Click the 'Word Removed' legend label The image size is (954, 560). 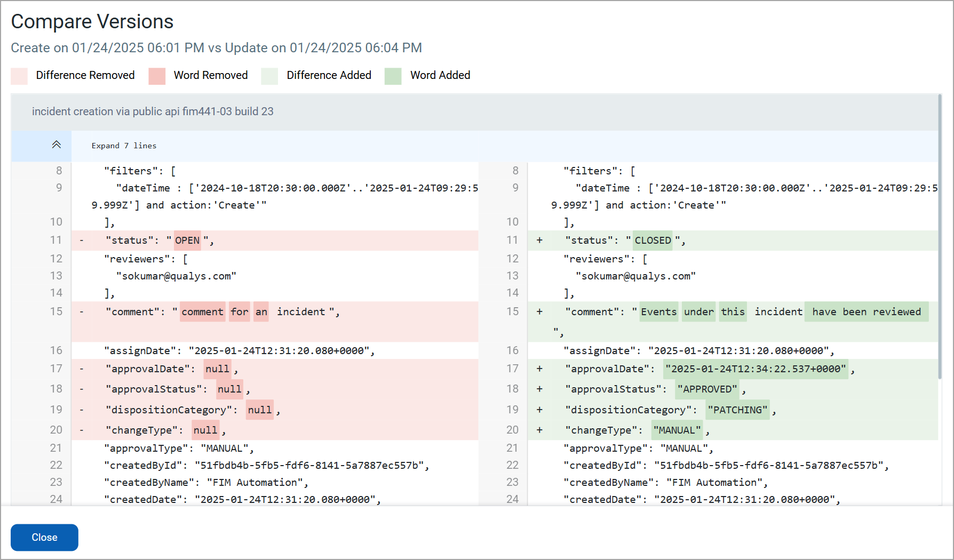[x=211, y=75]
